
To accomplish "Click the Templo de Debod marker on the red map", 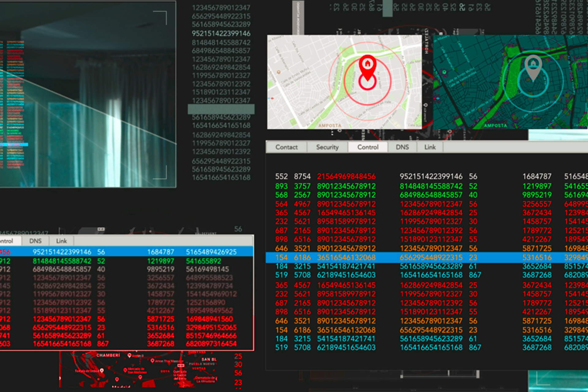I will [102, 371].
